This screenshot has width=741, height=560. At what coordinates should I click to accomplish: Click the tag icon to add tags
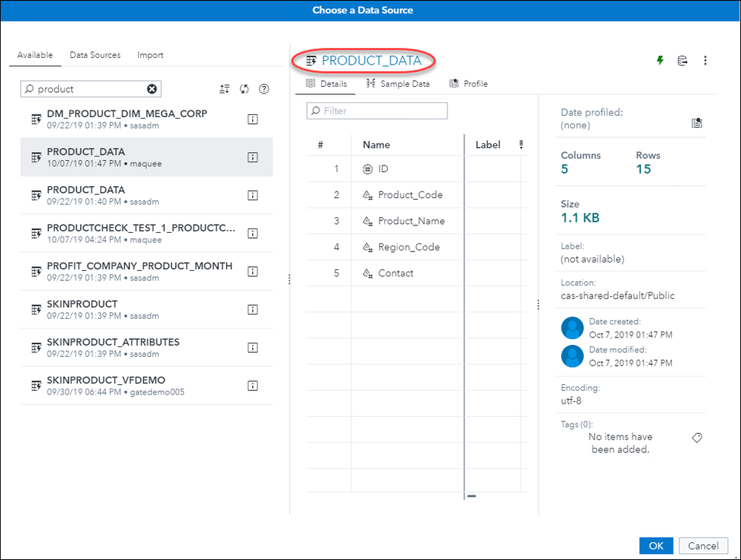pyautogui.click(x=696, y=438)
